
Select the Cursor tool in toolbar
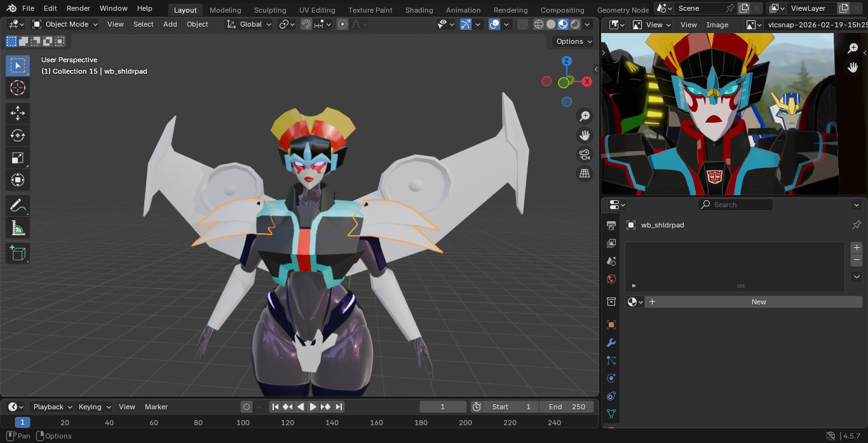[x=18, y=88]
